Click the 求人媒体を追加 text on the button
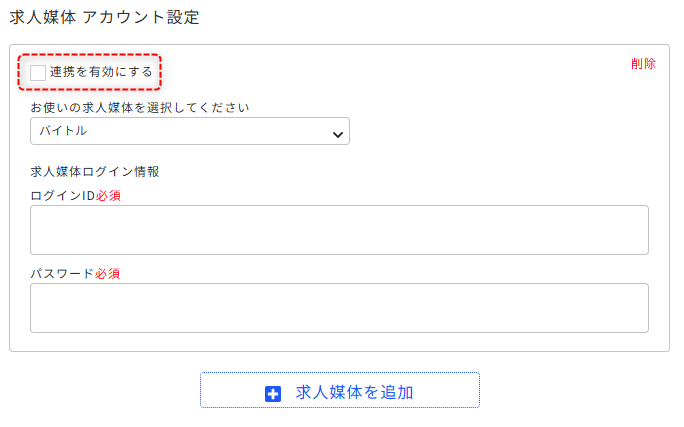 click(355, 393)
